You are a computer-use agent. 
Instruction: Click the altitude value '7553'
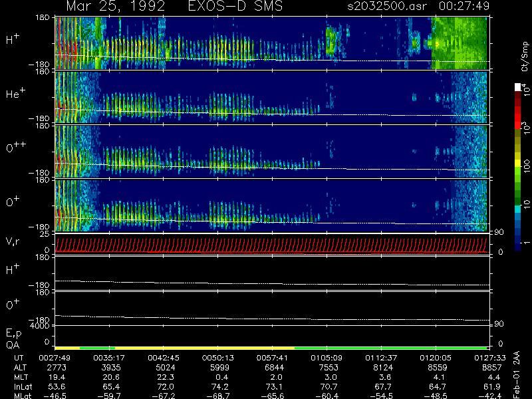[x=329, y=368]
